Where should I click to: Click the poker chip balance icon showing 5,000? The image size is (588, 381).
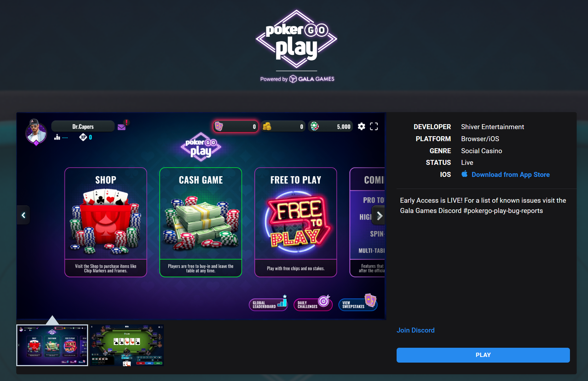(315, 126)
